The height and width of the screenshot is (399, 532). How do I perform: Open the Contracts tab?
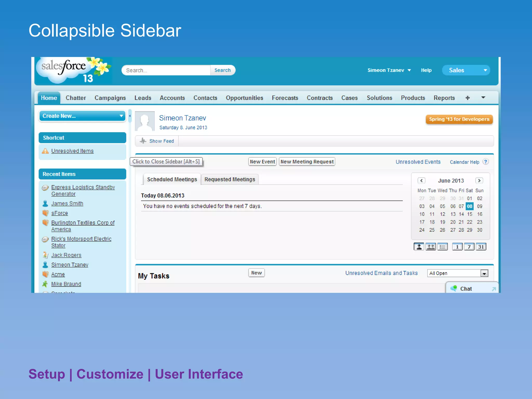click(x=320, y=98)
